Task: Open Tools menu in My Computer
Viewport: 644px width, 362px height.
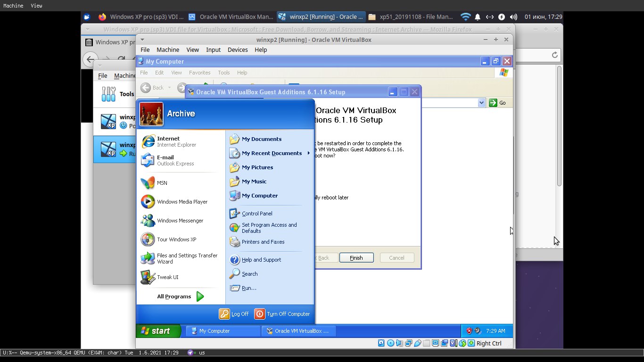Action: coord(224,73)
